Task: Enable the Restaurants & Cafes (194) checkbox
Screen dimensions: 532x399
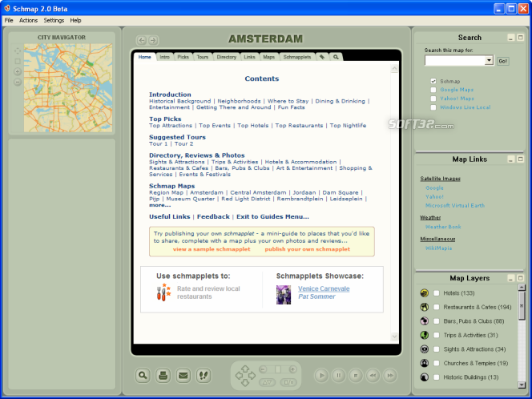Action: click(x=437, y=307)
